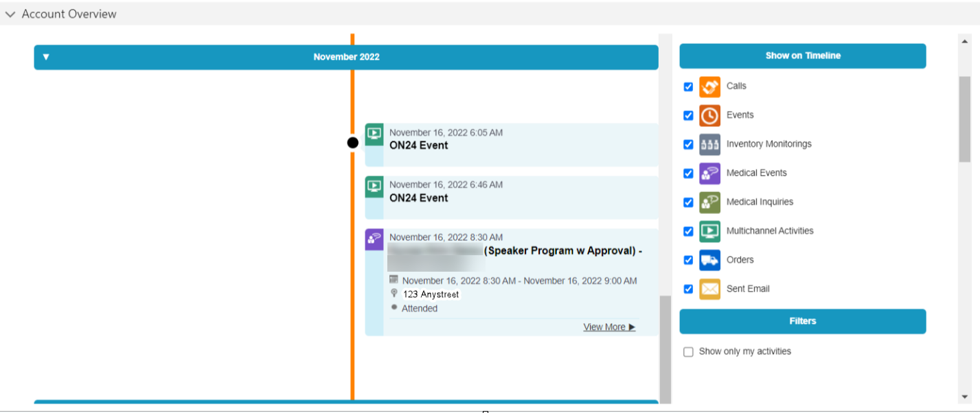
Task: Click the Inventory Monitorings bottles icon
Action: [x=710, y=145]
